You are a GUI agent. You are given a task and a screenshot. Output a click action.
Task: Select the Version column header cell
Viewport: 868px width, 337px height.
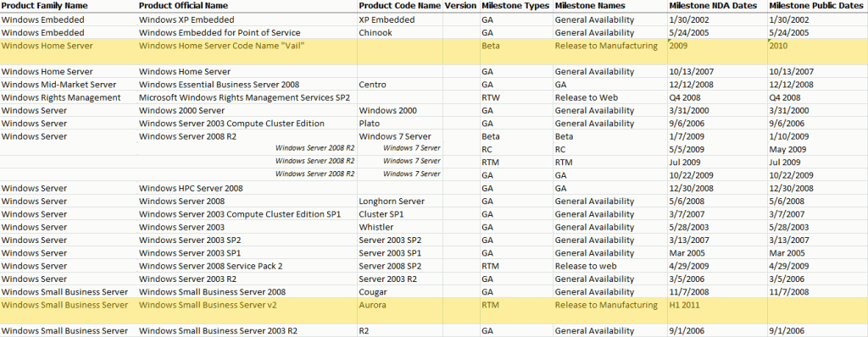coord(460,6)
